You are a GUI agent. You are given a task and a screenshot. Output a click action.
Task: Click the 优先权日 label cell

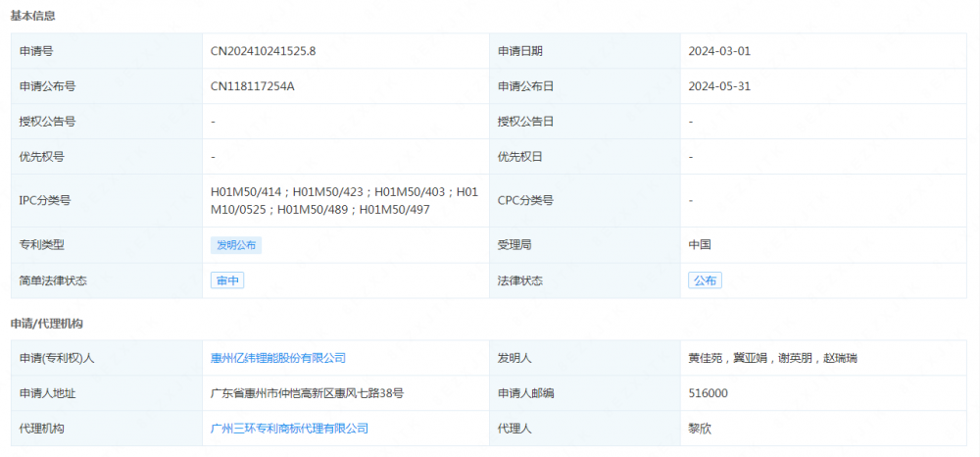click(585, 156)
